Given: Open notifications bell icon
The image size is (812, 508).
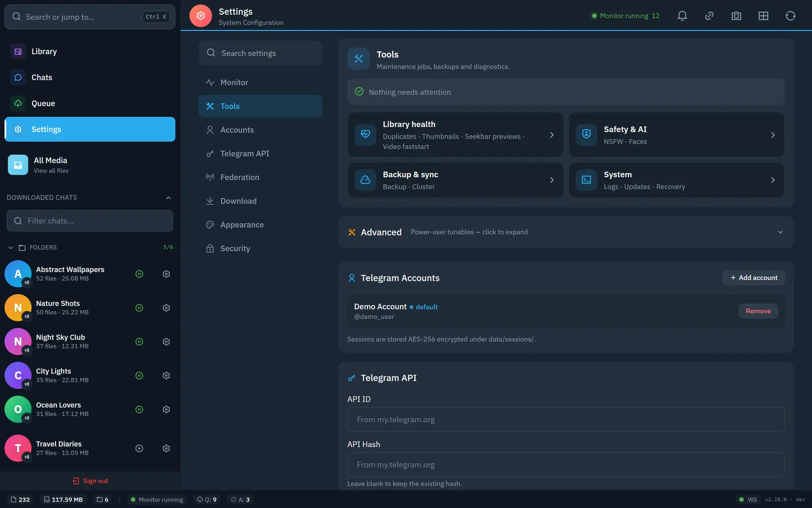Looking at the screenshot, I should click(x=682, y=16).
